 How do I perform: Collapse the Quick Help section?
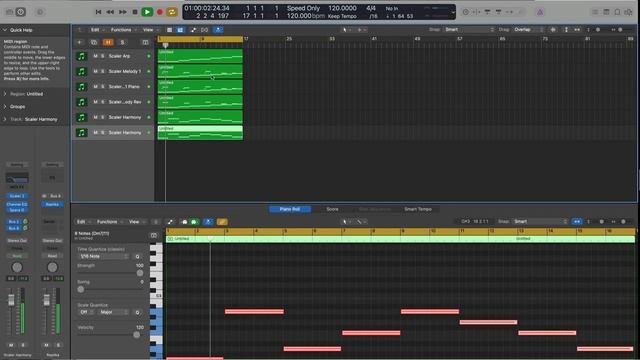[5, 30]
